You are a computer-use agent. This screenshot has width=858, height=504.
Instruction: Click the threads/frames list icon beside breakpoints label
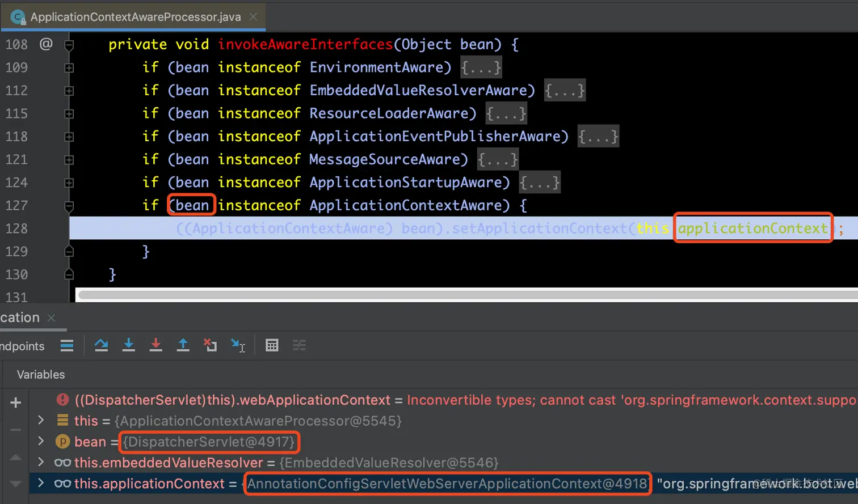coord(67,345)
